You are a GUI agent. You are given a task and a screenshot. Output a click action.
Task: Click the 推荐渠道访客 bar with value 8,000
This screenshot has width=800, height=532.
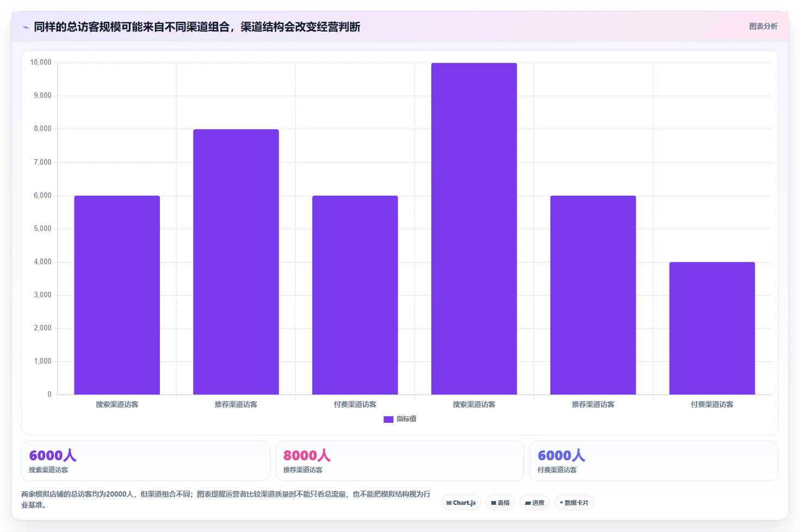(236, 262)
